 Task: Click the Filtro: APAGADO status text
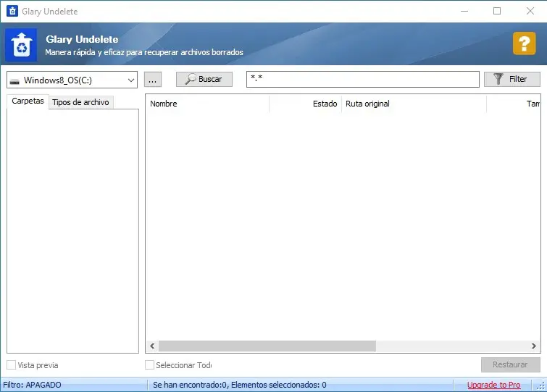tap(32, 385)
